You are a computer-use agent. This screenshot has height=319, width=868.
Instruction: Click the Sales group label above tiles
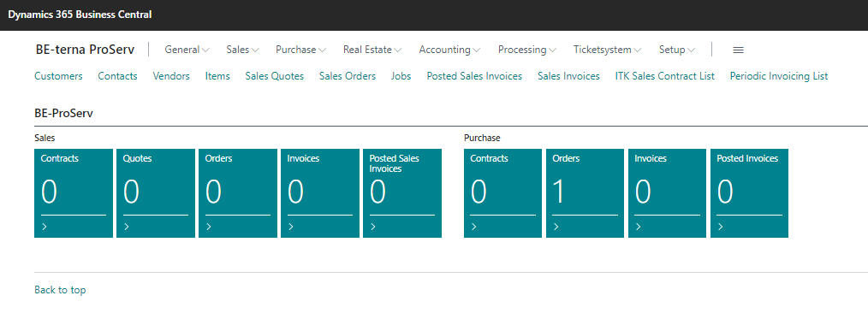click(x=45, y=139)
